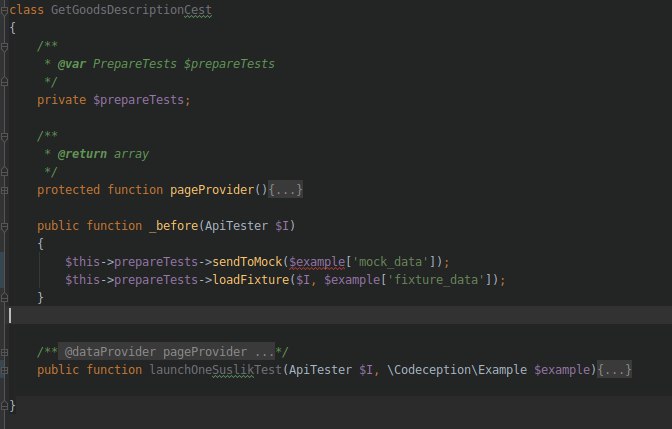Click the 'private' keyword

tap(61, 100)
